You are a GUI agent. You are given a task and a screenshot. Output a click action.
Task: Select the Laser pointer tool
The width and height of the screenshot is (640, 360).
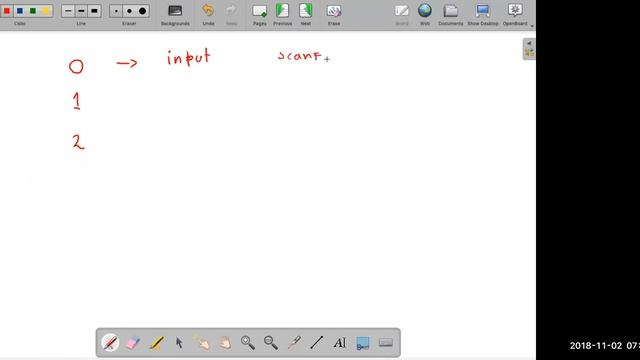click(x=294, y=342)
